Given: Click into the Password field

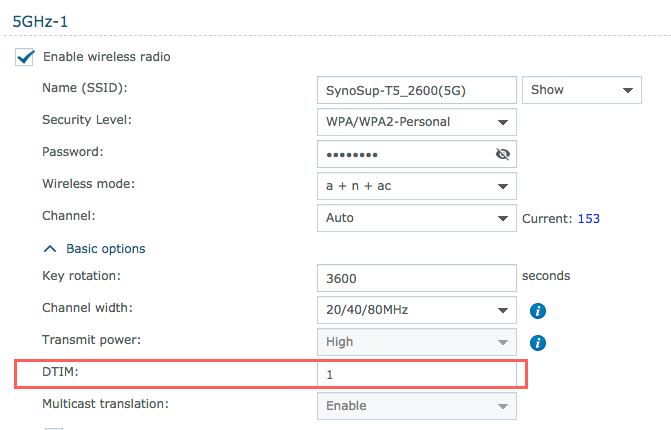Looking at the screenshot, I should (400, 154).
